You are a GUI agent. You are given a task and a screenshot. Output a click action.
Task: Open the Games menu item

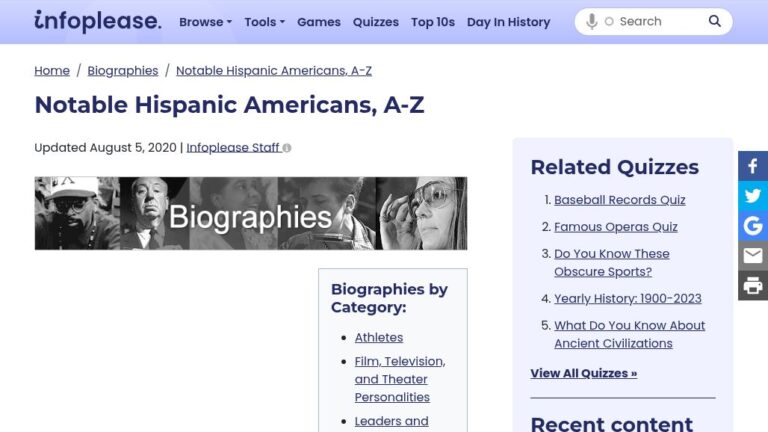click(319, 22)
